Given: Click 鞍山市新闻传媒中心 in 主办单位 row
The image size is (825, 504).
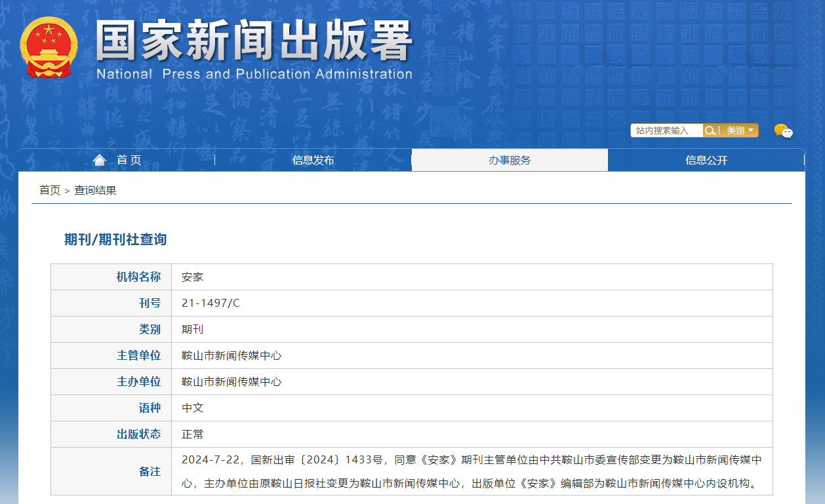Looking at the screenshot, I should click(231, 381).
